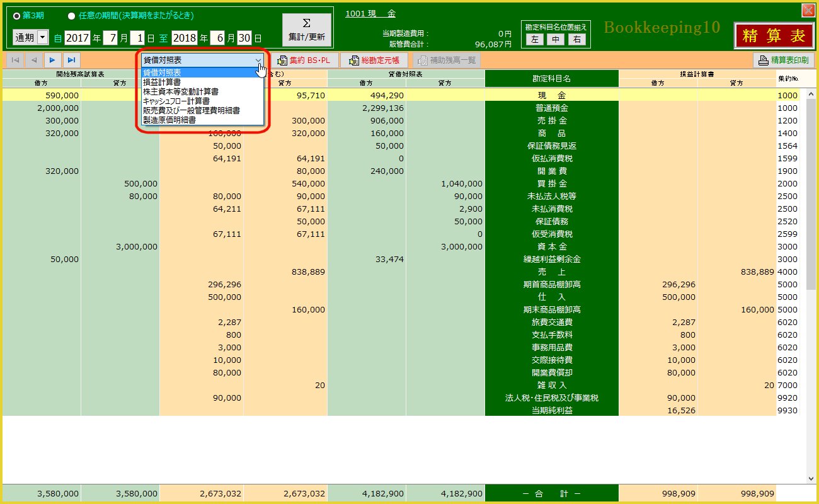Align account names left with 左
The image size is (819, 504).
pos(534,40)
